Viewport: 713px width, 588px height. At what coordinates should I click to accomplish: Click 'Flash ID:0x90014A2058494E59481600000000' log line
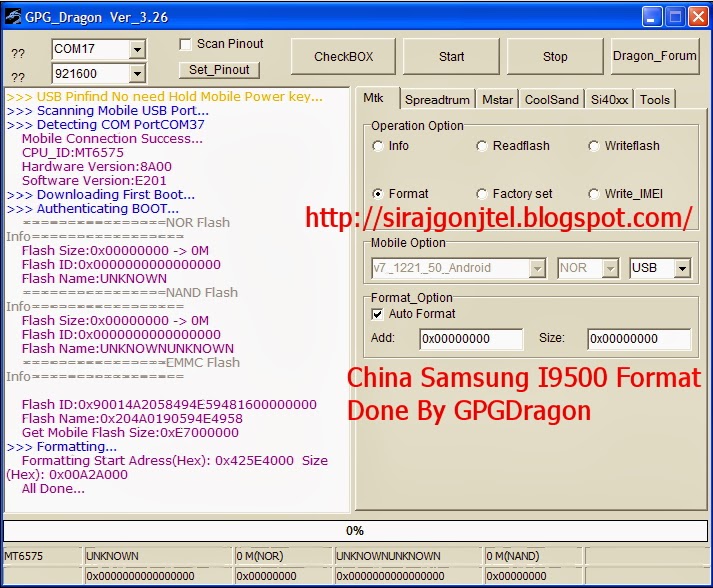169,405
